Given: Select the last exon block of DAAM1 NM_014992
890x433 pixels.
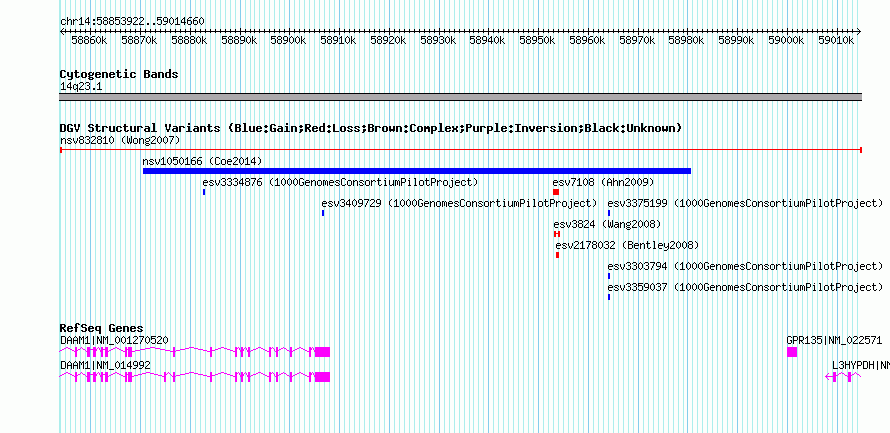Looking at the screenshot, I should [322, 377].
